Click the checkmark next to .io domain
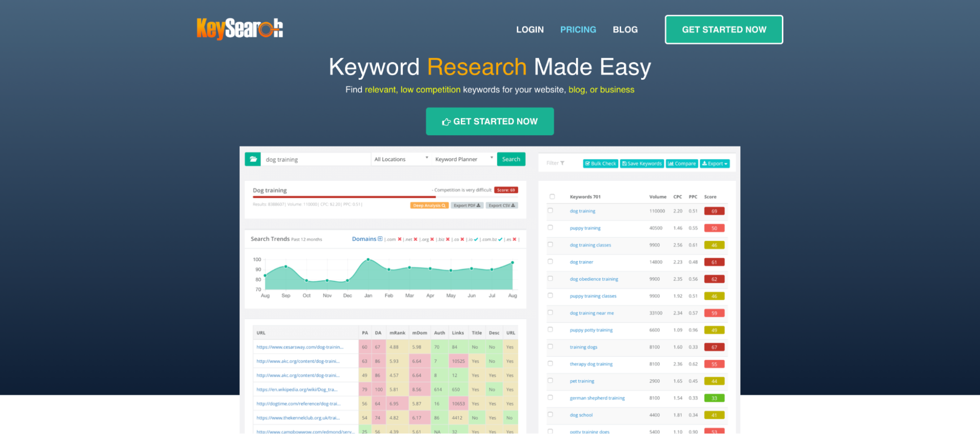 476,240
